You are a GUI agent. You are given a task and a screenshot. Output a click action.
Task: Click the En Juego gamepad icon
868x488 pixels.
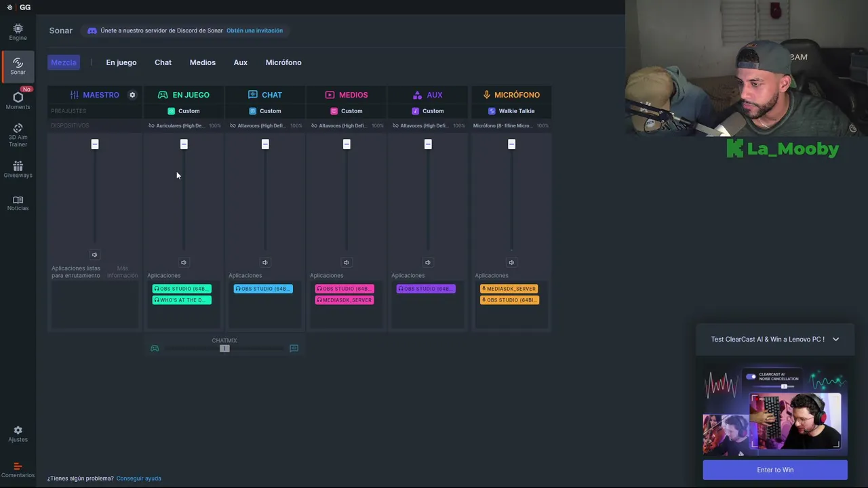(x=163, y=95)
